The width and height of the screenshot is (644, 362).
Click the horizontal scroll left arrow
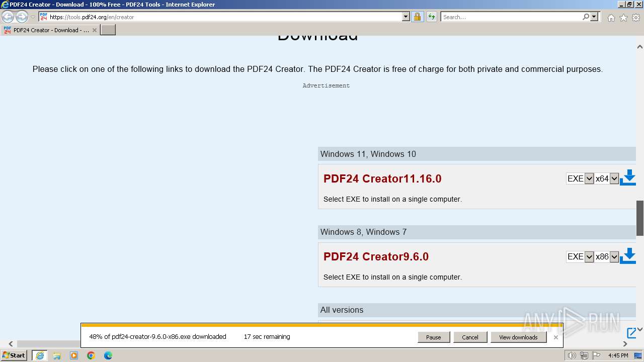click(x=11, y=344)
